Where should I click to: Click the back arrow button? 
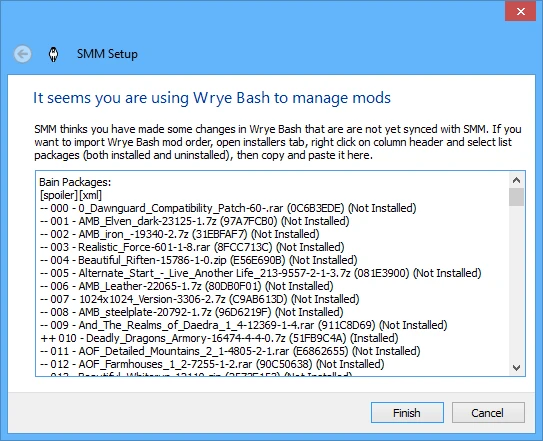pos(23,54)
